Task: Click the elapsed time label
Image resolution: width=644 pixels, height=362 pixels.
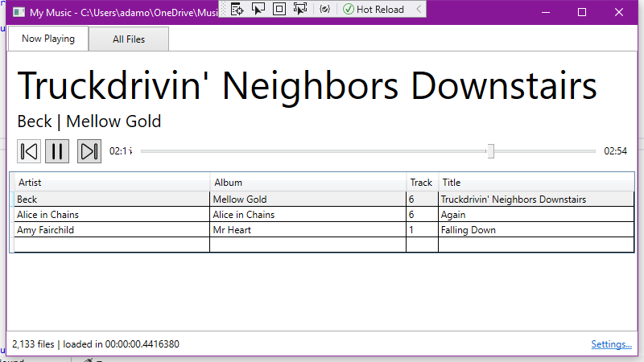Action: (x=121, y=151)
